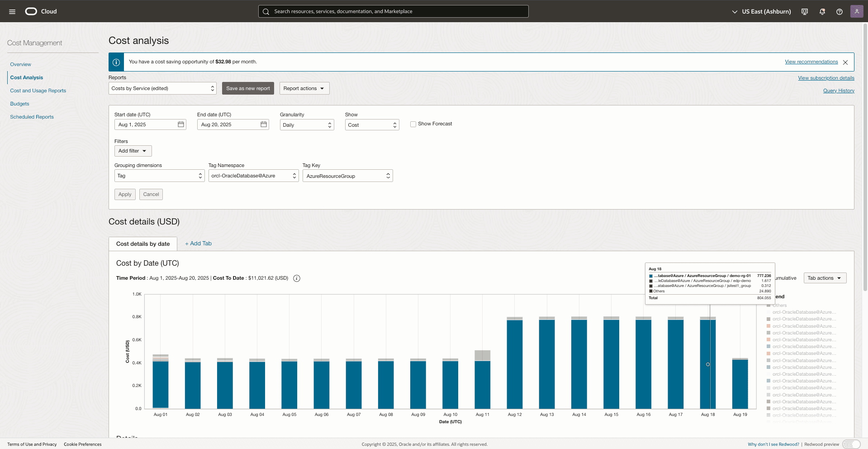Open the Granularity dropdown
The image size is (868, 449).
307,125
